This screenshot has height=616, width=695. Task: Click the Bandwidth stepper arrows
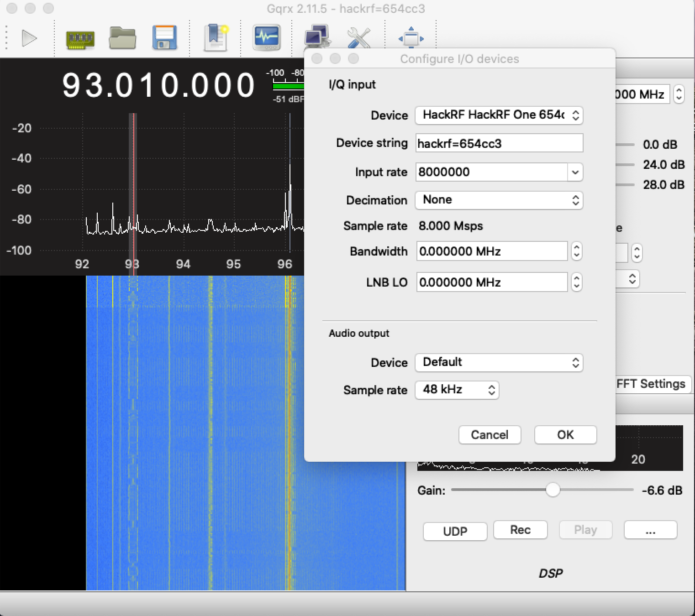click(577, 251)
